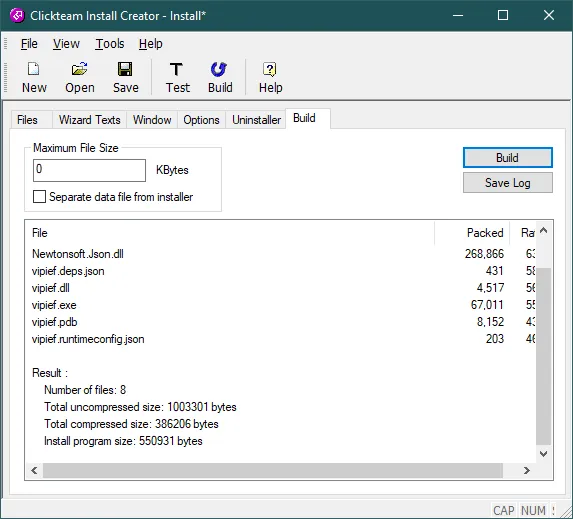The image size is (573, 519).
Task: Open the View menu
Action: click(x=66, y=44)
